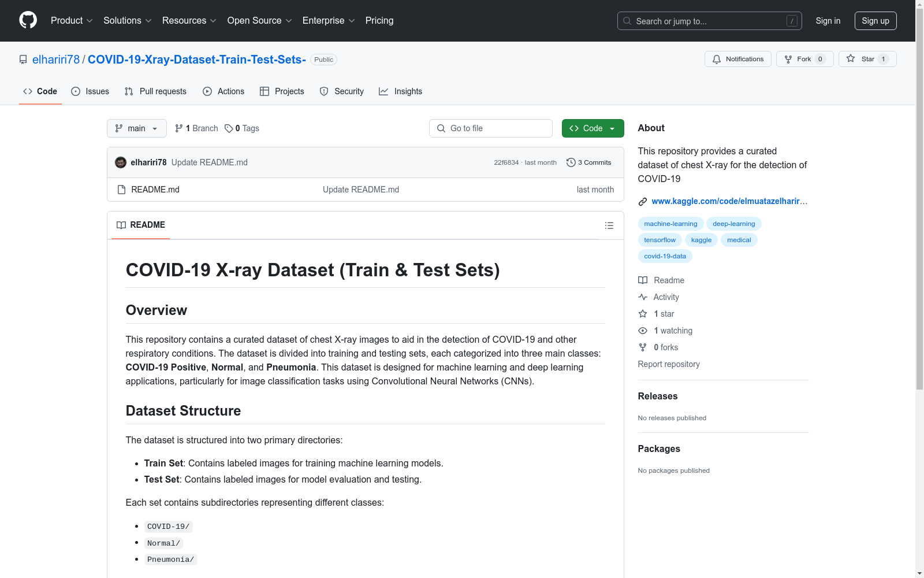924x578 pixels.
Task: Click the search magnifier icon in header
Action: pos(627,21)
